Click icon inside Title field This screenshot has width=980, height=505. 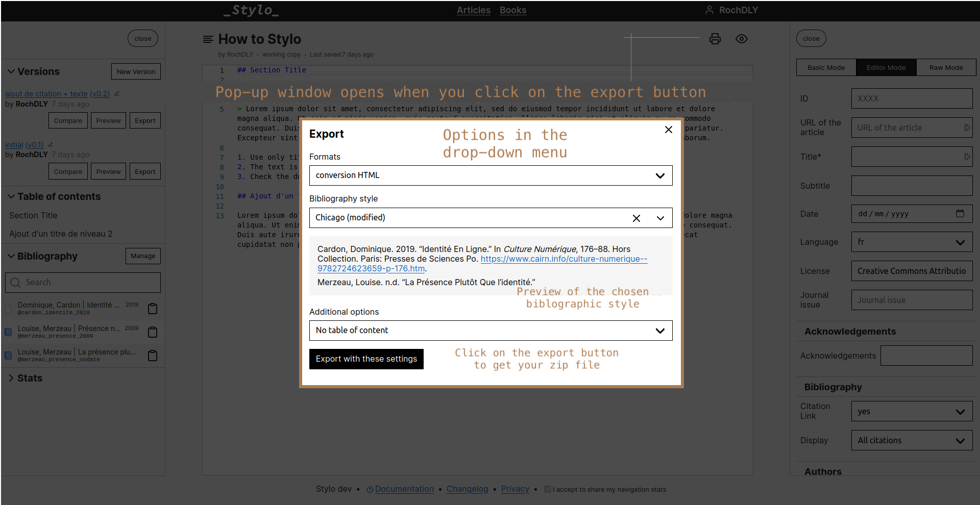(967, 157)
